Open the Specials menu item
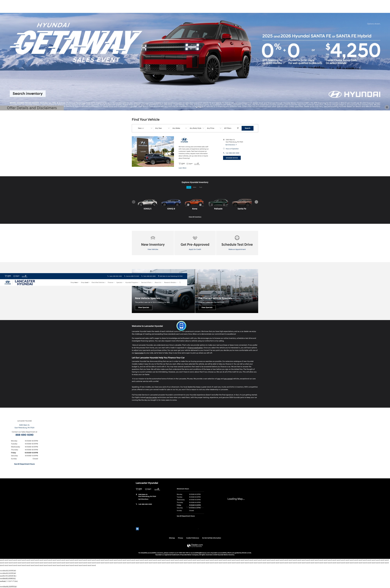The image size is (390, 588). click(x=120, y=282)
